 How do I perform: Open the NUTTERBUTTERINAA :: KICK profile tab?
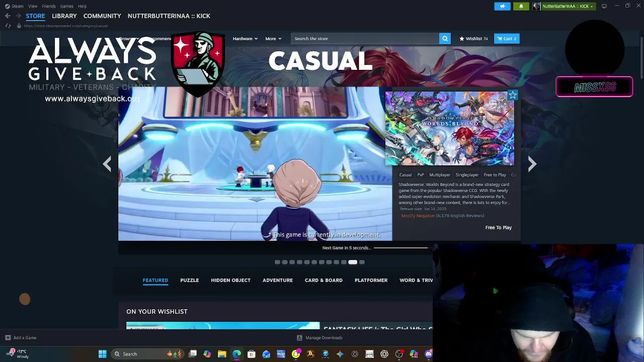(169, 16)
